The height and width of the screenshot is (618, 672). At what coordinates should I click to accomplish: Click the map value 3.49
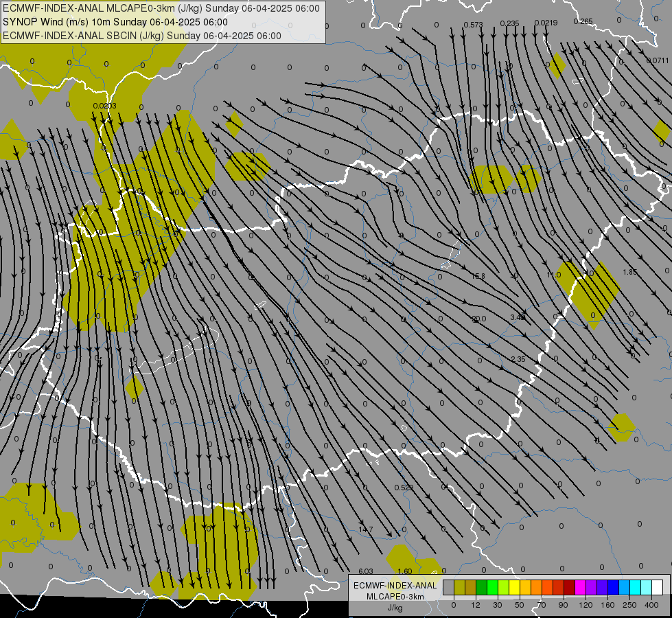click(x=518, y=317)
